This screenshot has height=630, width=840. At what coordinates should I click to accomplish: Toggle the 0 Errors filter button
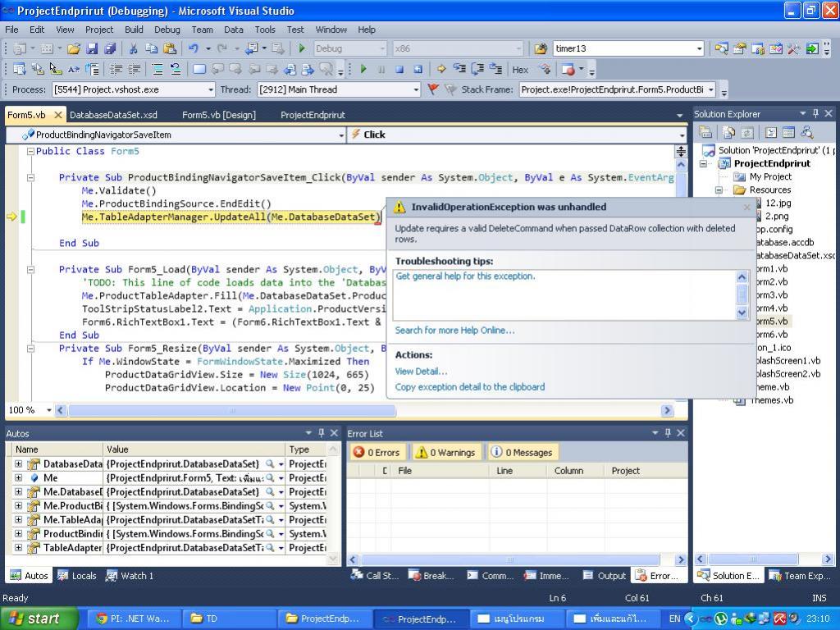tap(377, 452)
